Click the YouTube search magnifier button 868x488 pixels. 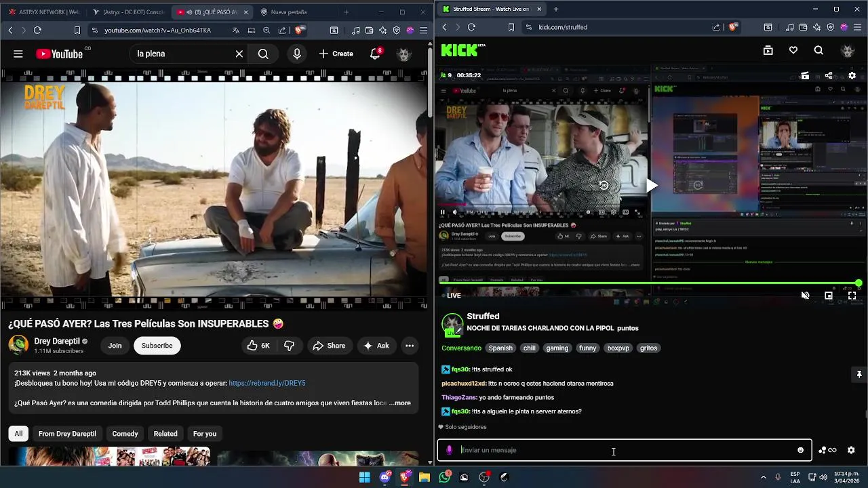263,54
